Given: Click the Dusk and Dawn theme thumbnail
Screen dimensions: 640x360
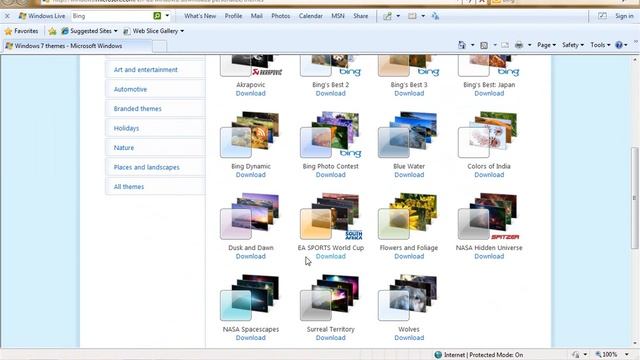Looking at the screenshot, I should point(250,216).
